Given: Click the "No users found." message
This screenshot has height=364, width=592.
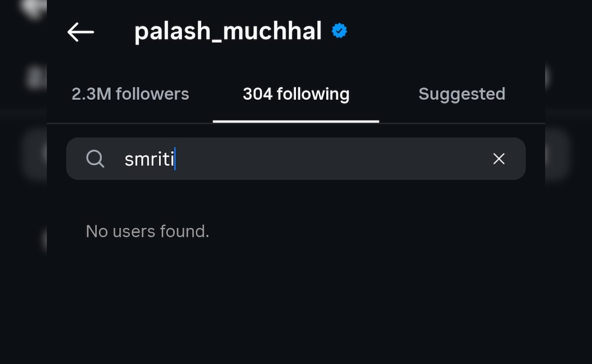Looking at the screenshot, I should [148, 231].
